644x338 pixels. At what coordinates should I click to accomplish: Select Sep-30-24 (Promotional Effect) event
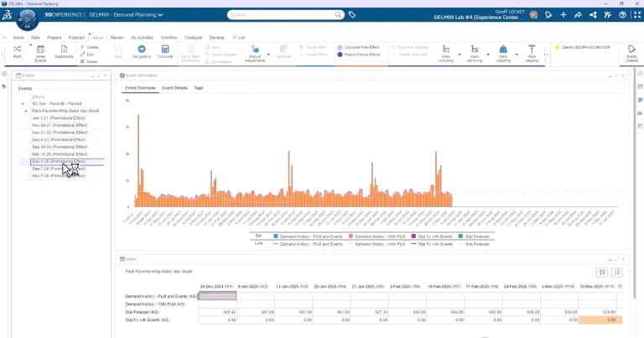[59, 147]
